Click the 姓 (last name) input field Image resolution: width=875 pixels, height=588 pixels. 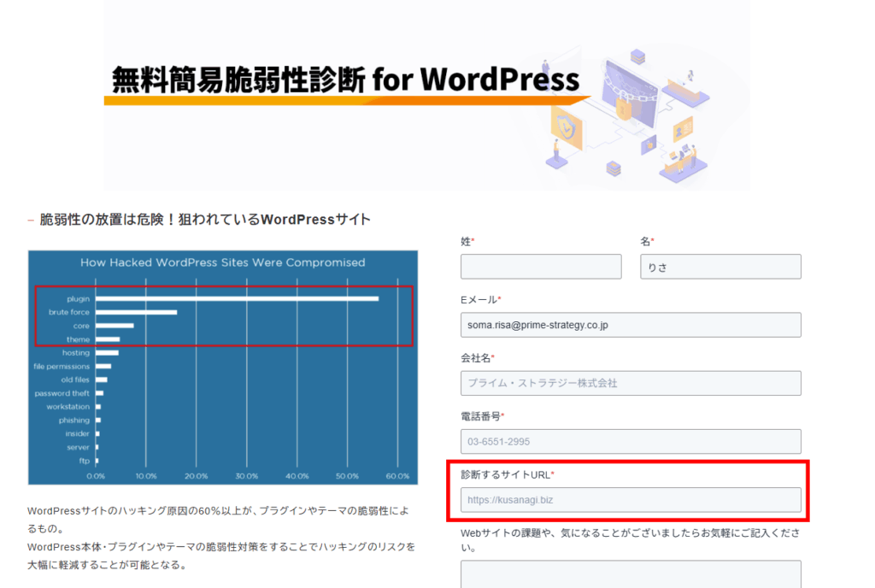541,267
